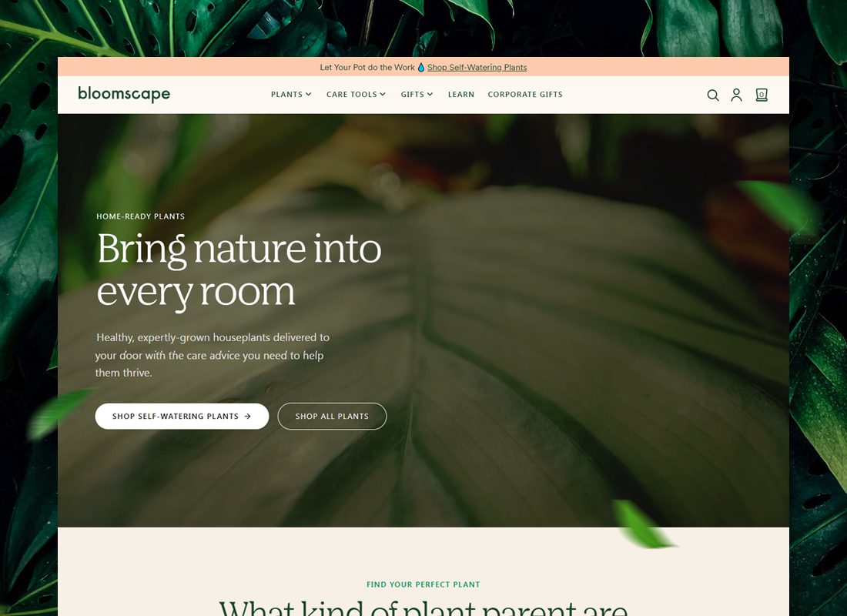Click the Shop Self-Watering Plants button
The image size is (847, 616).
pyautogui.click(x=182, y=416)
